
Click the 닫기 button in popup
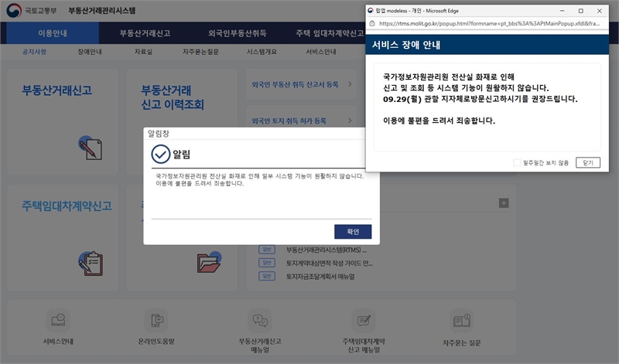(x=588, y=162)
